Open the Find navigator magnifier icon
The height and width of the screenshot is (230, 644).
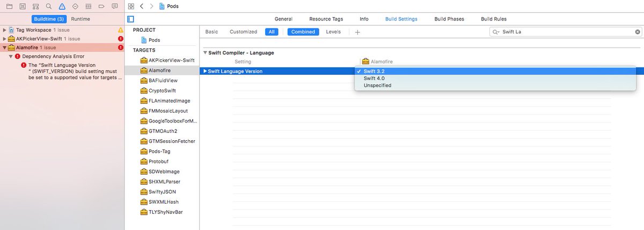[49, 6]
